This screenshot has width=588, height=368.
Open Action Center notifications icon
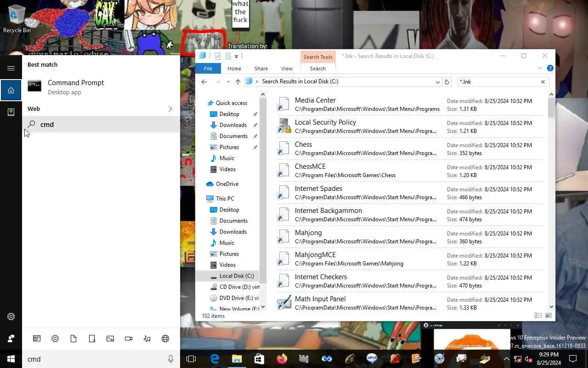(573, 359)
